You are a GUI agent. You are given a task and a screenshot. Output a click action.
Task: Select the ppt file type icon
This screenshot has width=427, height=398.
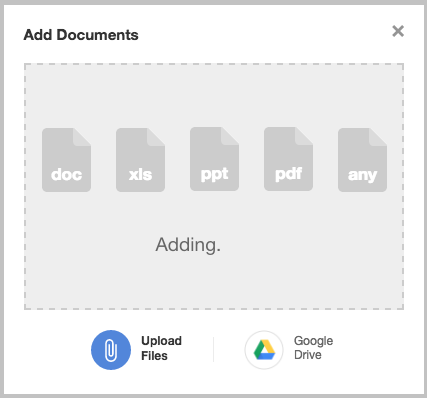(x=214, y=159)
